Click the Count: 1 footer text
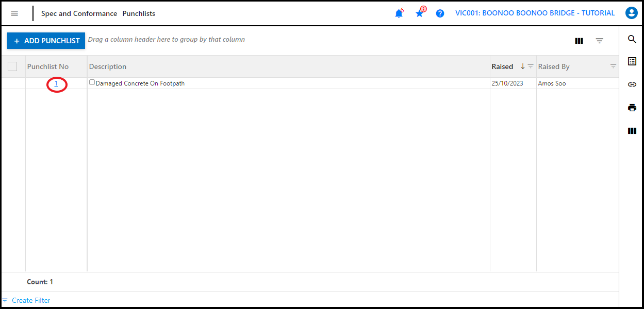 point(40,282)
